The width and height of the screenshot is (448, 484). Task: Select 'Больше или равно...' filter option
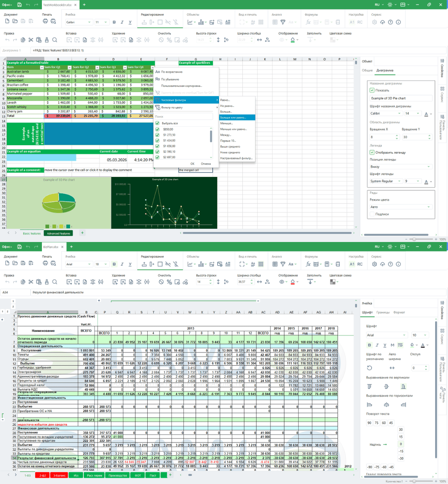click(x=237, y=117)
